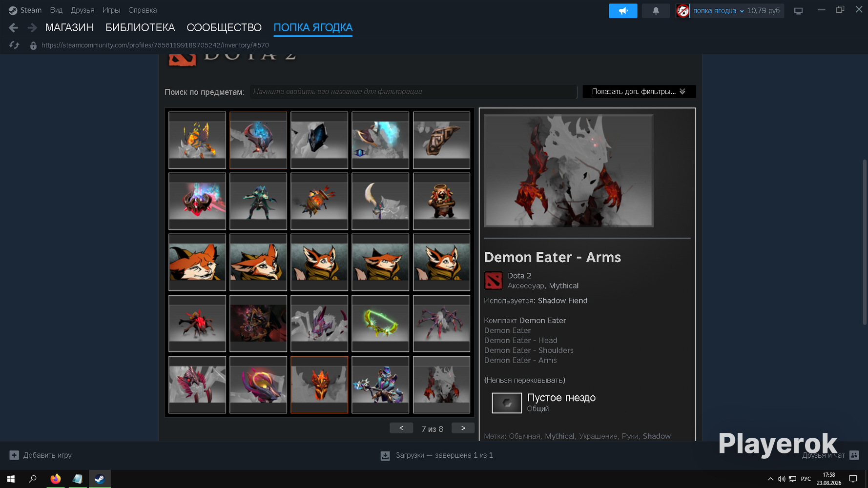Open the Windows action center notifications
The height and width of the screenshot is (488, 868).
click(853, 479)
